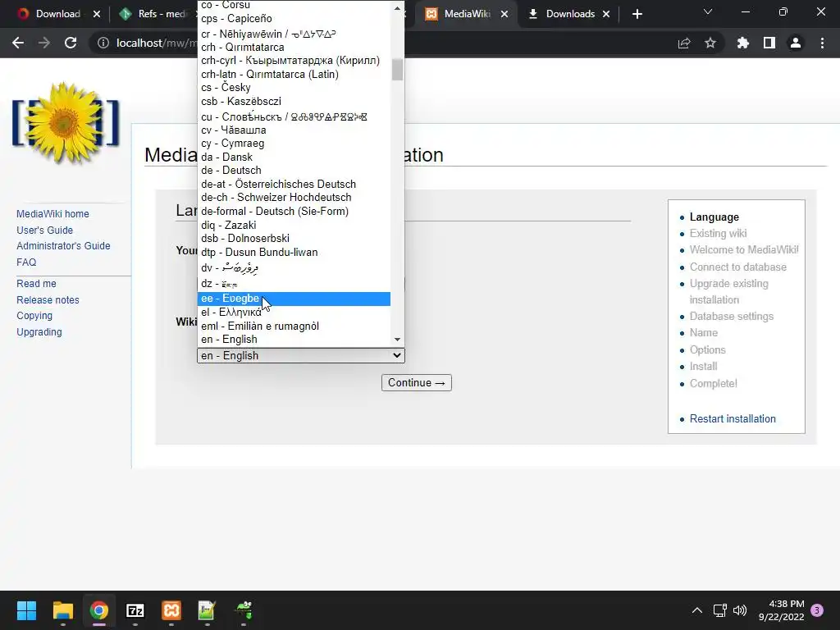Viewport: 840px width, 630px height.
Task: Open Chrome's three-dot menu
Action: click(x=822, y=43)
